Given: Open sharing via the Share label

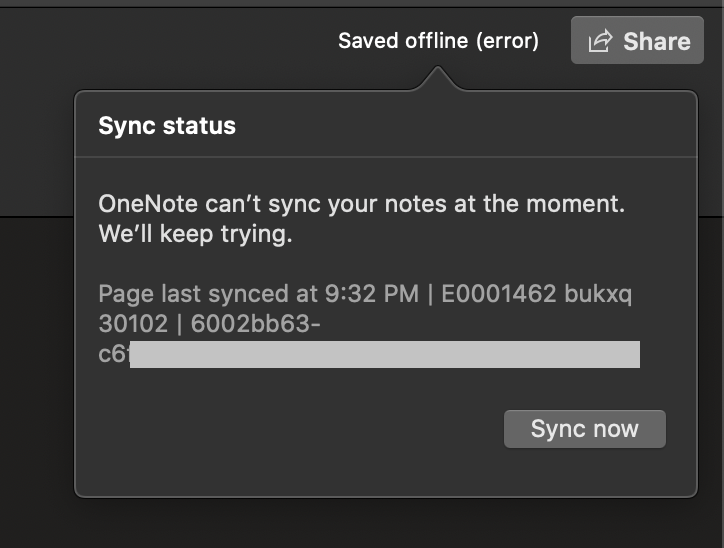Looking at the screenshot, I should coord(656,41).
